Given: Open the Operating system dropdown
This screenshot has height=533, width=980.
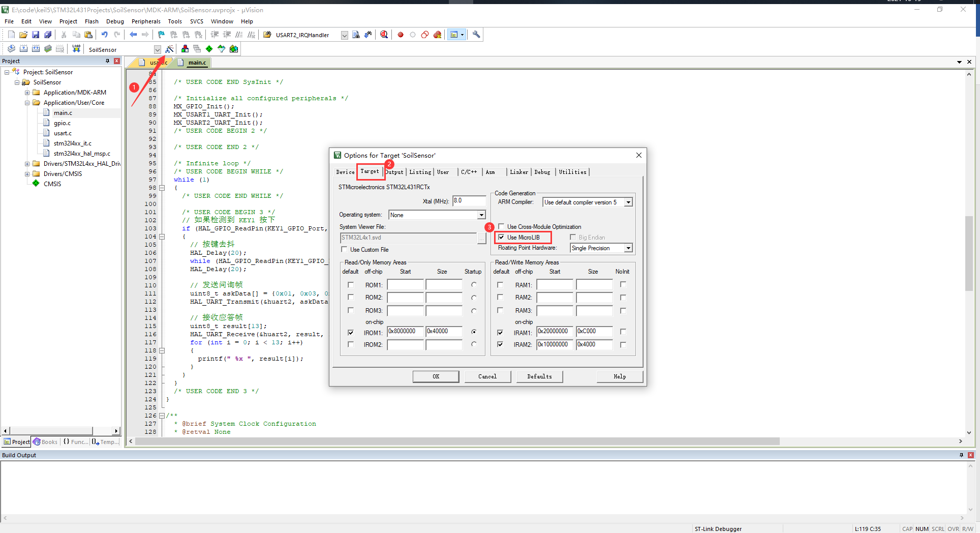Looking at the screenshot, I should [481, 215].
